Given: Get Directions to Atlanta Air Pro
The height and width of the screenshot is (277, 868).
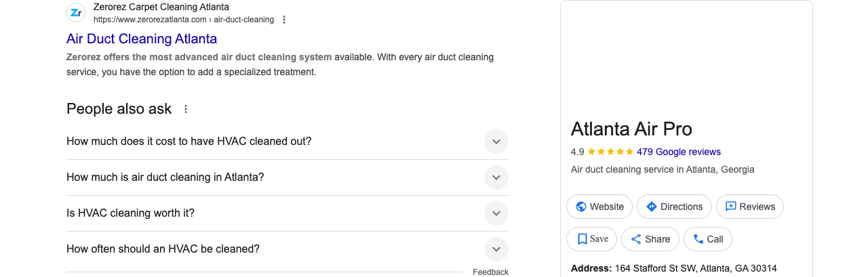Looking at the screenshot, I should click(x=675, y=207).
